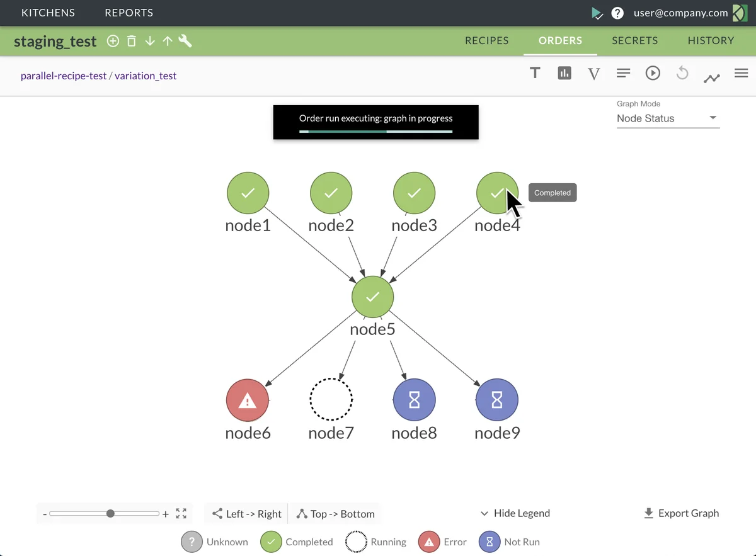Click the Export Graph button
This screenshot has height=556, width=756.
681,513
